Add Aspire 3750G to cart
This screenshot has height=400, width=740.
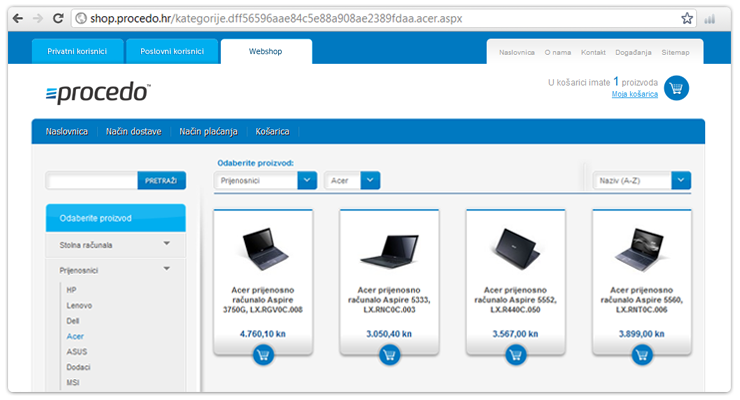coord(263,355)
